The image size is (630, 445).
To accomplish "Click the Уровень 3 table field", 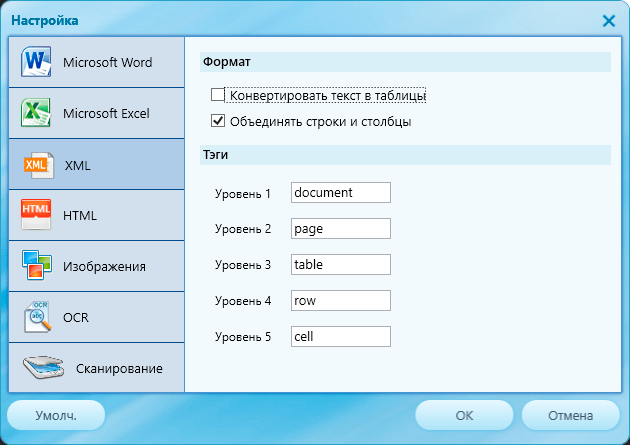I will point(340,264).
